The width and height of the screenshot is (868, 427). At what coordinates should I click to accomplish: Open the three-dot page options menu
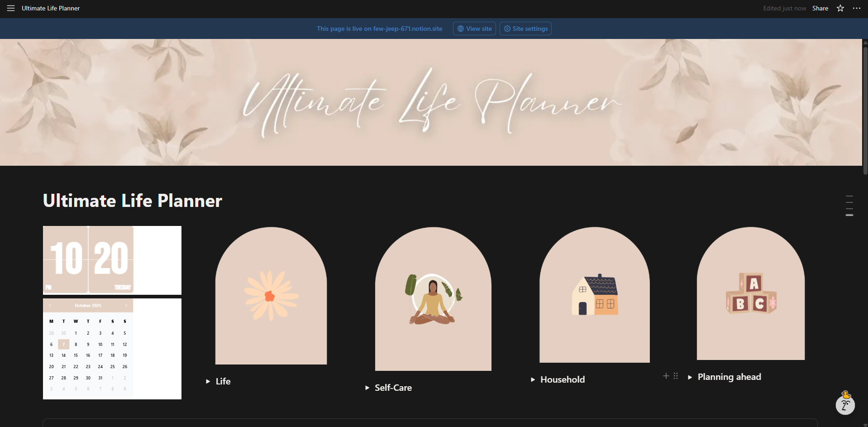coord(856,8)
